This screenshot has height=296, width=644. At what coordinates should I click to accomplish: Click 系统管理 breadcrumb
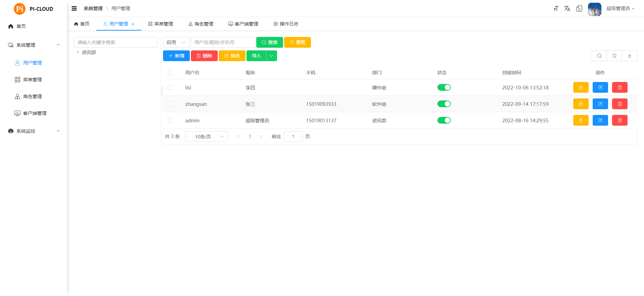tap(93, 8)
